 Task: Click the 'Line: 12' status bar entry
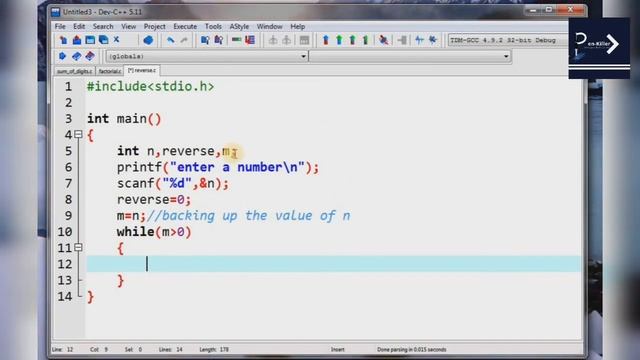(62, 349)
